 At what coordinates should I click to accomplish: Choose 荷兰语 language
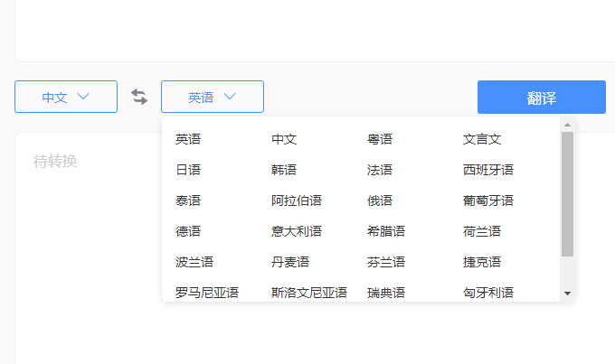[x=482, y=231]
